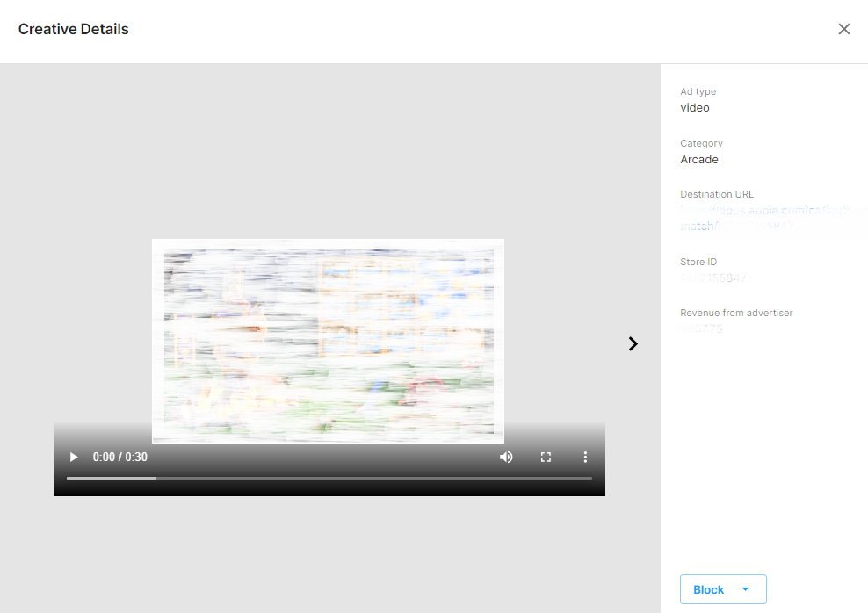Viewport: 868px width, 613px height.
Task: Click the Revenue from advertiser amount
Action: 702,329
